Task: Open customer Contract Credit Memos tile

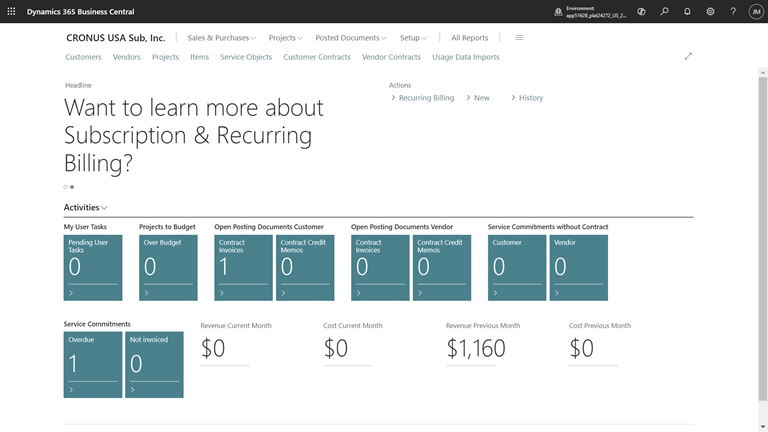Action: [x=305, y=267]
